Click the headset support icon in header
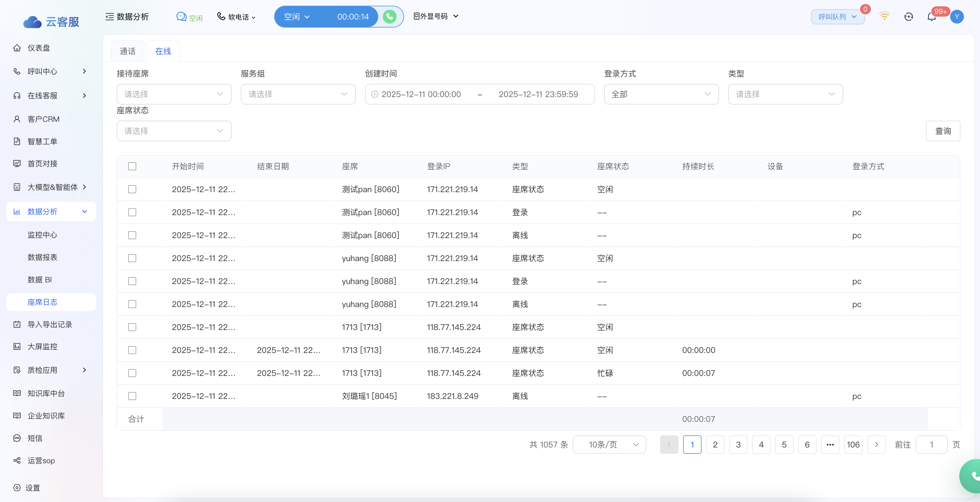Image resolution: width=980 pixels, height=502 pixels. pos(908,17)
